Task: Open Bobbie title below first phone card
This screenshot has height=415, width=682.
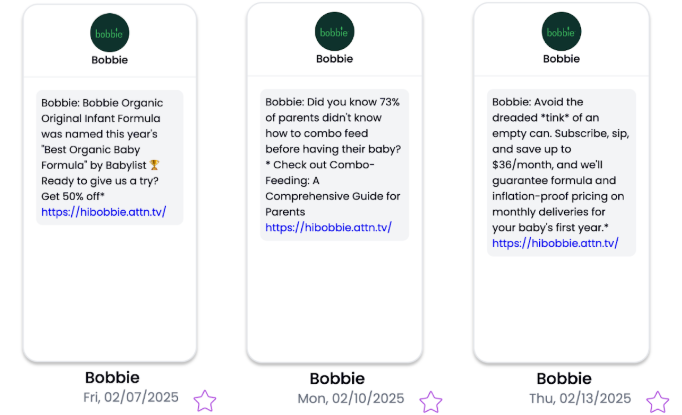Action: click(112, 378)
